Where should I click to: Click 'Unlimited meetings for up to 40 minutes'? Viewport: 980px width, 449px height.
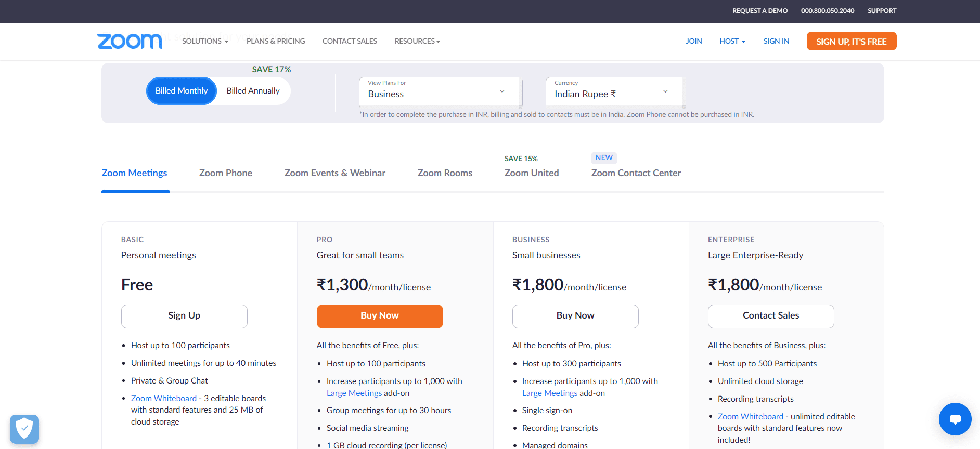coord(204,363)
